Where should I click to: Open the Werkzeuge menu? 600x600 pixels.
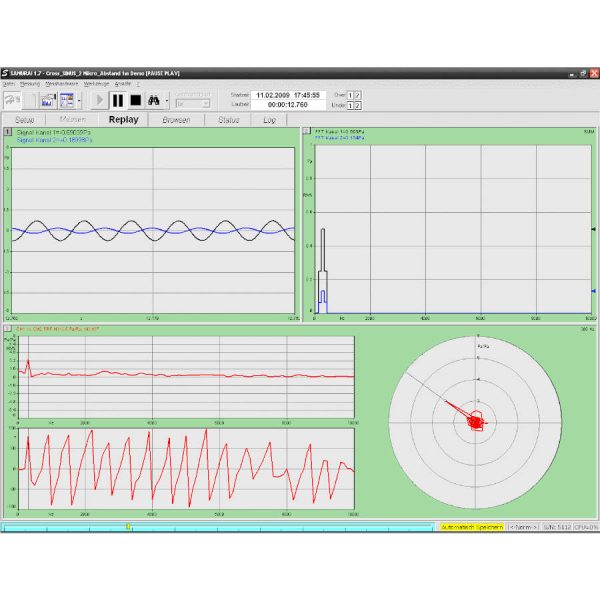click(x=96, y=84)
